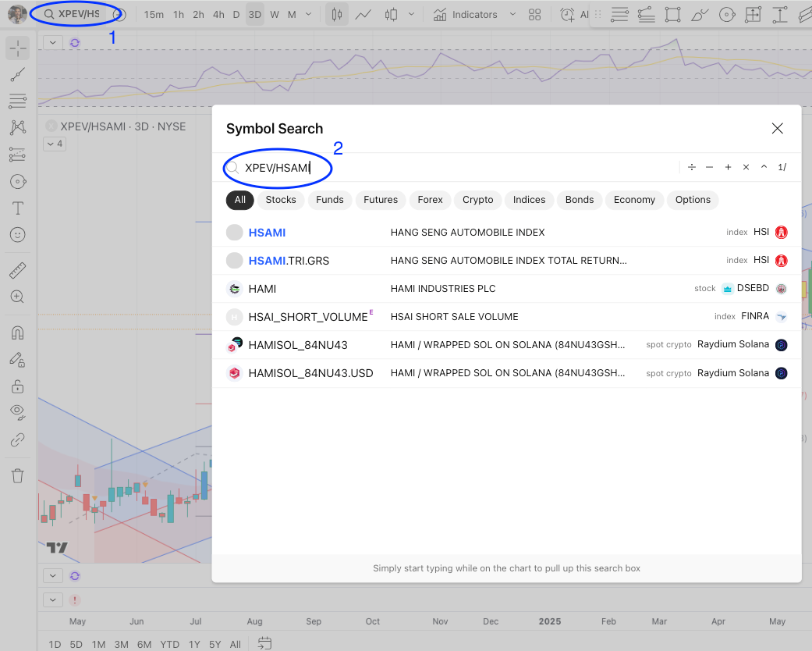The image size is (812, 651).
Task: Select the circle tool in floating toolbar
Action: coord(727,15)
